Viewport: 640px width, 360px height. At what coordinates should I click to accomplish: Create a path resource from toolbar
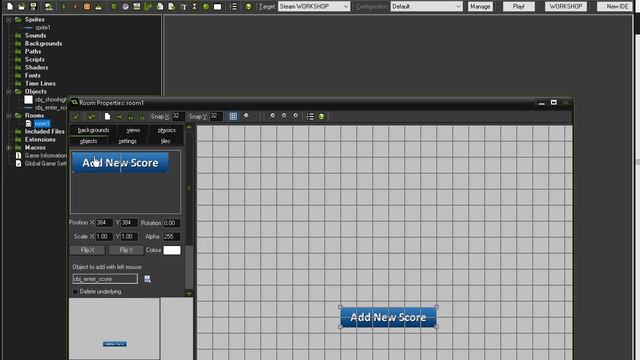click(x=148, y=7)
